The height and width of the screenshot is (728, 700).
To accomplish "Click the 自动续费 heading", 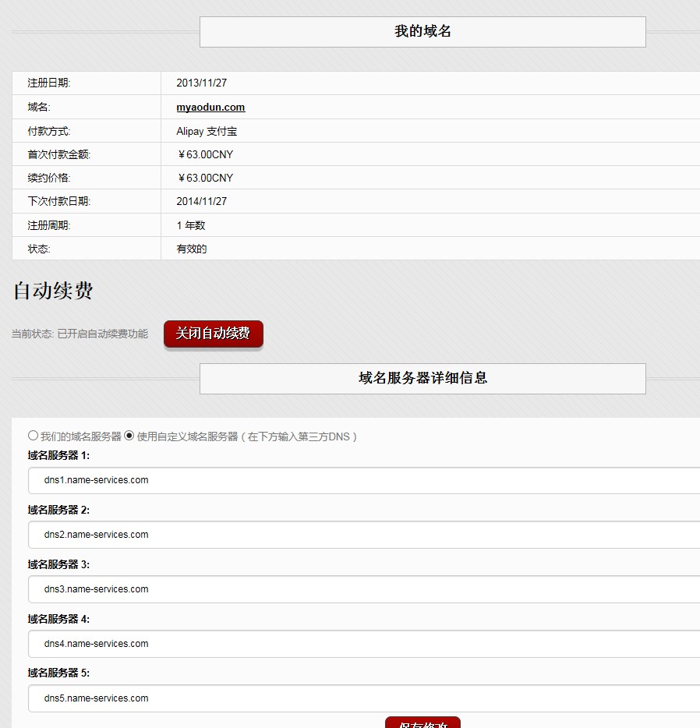I will 53,292.
